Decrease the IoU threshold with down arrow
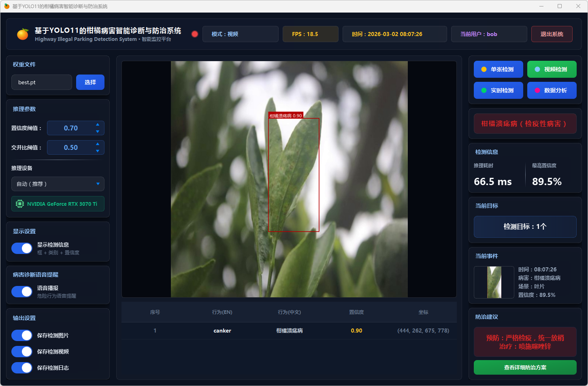This screenshot has height=386, width=588. pyautogui.click(x=98, y=151)
